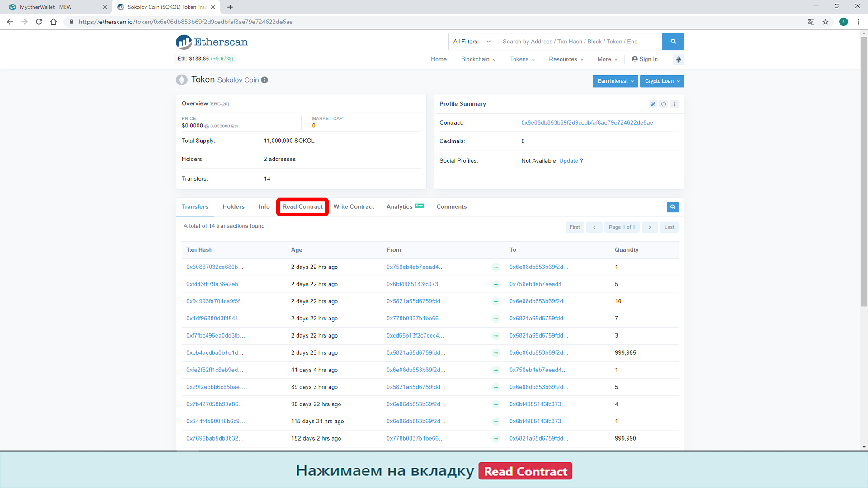The image size is (868, 488).
Task: Click the info icon next to Sokolov Coin
Action: coord(264,80)
